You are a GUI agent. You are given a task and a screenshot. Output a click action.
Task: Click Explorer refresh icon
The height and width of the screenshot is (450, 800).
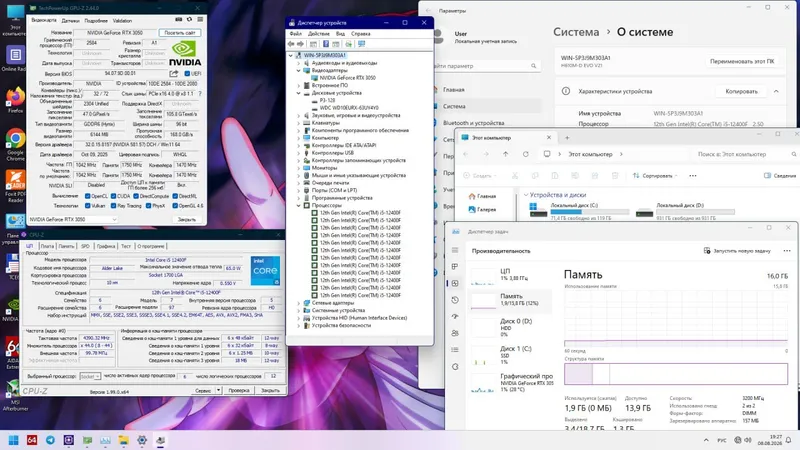coord(526,154)
